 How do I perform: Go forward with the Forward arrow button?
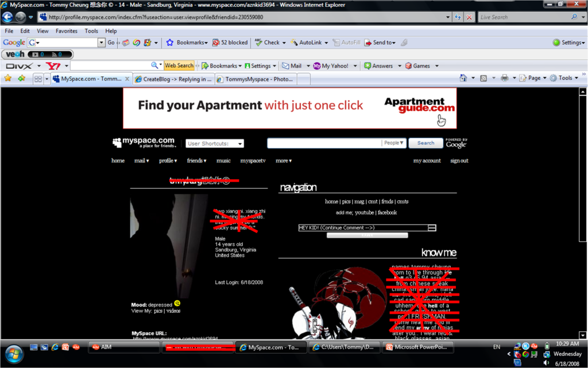[x=21, y=17]
